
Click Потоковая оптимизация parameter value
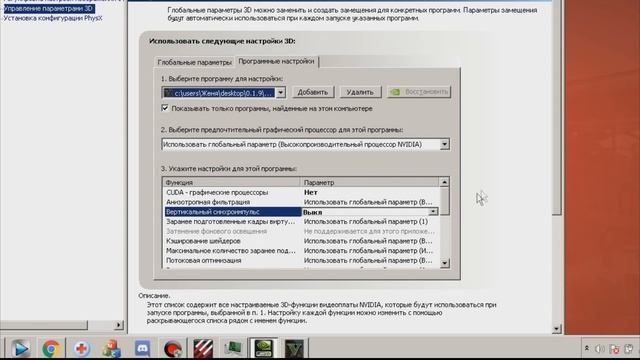coord(368,260)
